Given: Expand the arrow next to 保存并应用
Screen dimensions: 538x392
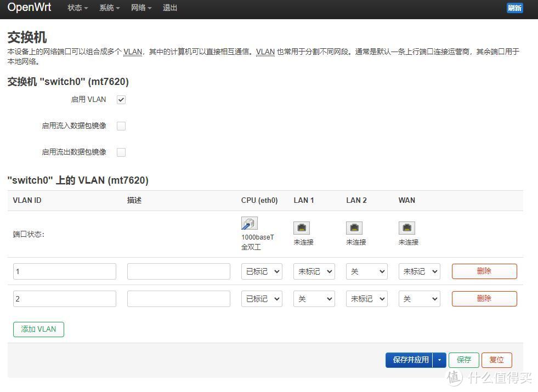Looking at the screenshot, I should pos(439,360).
